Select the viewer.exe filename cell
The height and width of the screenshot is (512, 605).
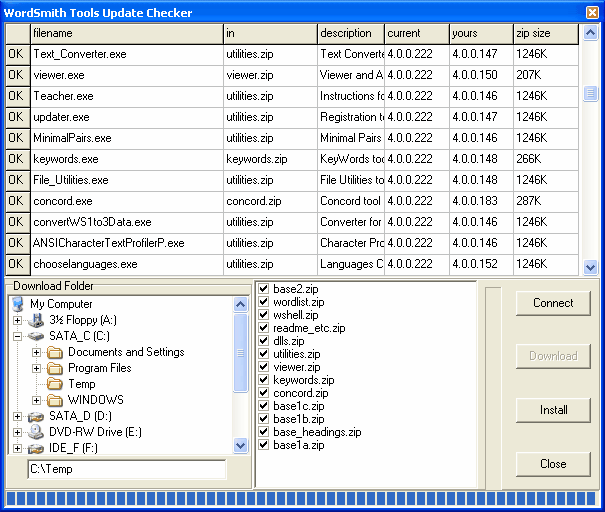[127, 75]
